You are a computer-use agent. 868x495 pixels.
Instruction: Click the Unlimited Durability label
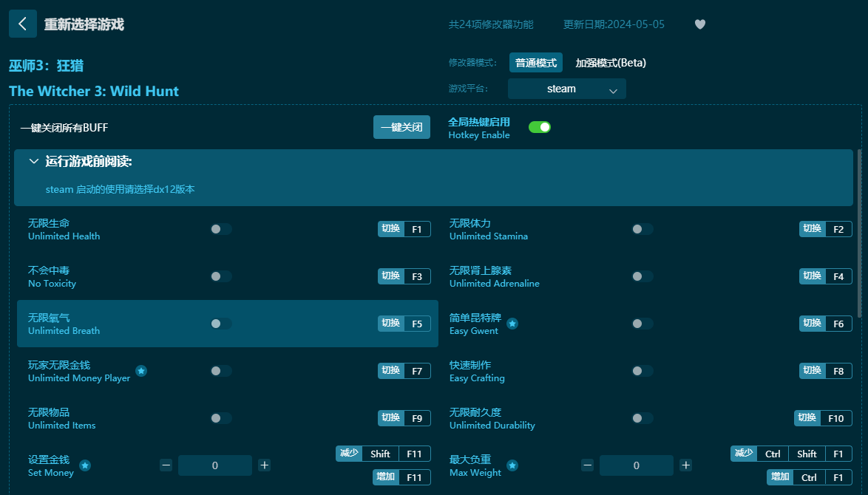pos(492,426)
